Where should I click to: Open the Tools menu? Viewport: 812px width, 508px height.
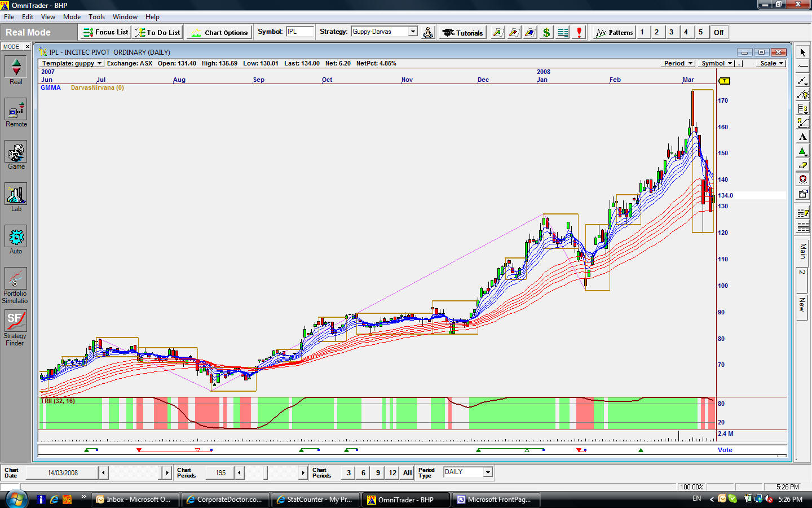(x=96, y=17)
